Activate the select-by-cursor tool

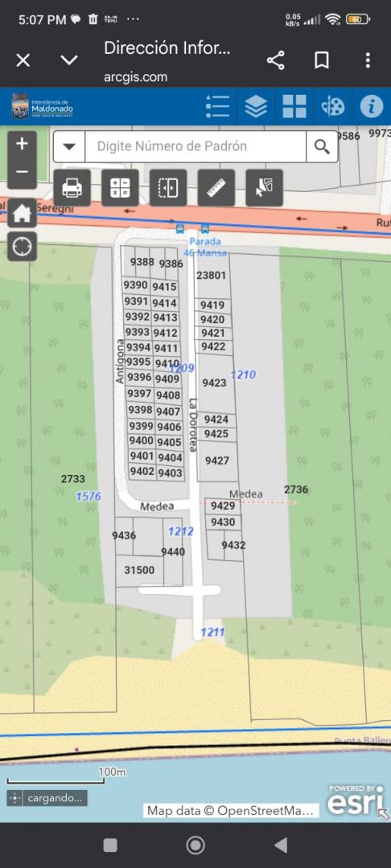click(x=264, y=187)
